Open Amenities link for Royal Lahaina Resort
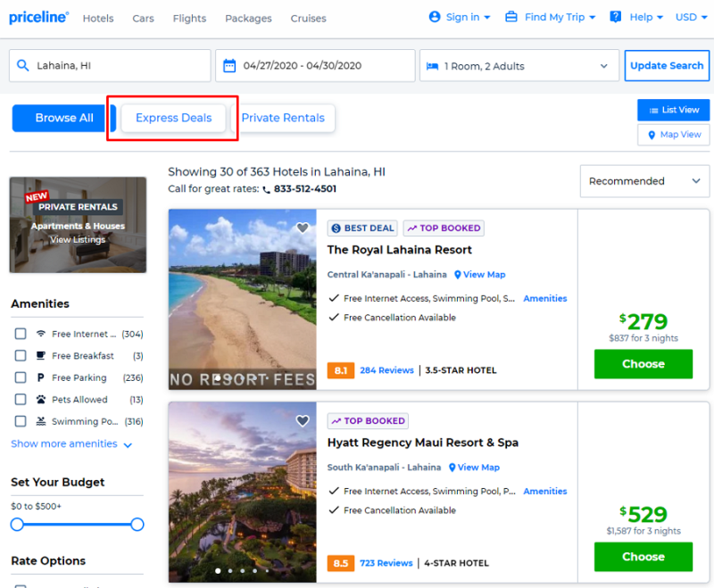The height and width of the screenshot is (588, 714). (545, 299)
